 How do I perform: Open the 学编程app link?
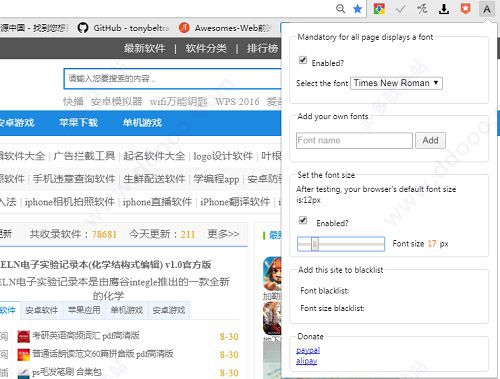pos(216,179)
